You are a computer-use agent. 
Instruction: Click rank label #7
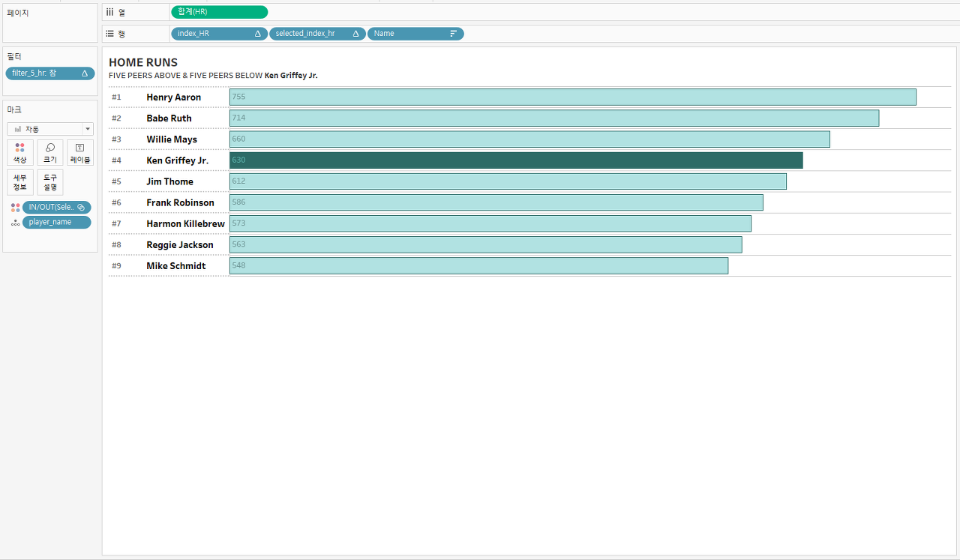point(116,223)
